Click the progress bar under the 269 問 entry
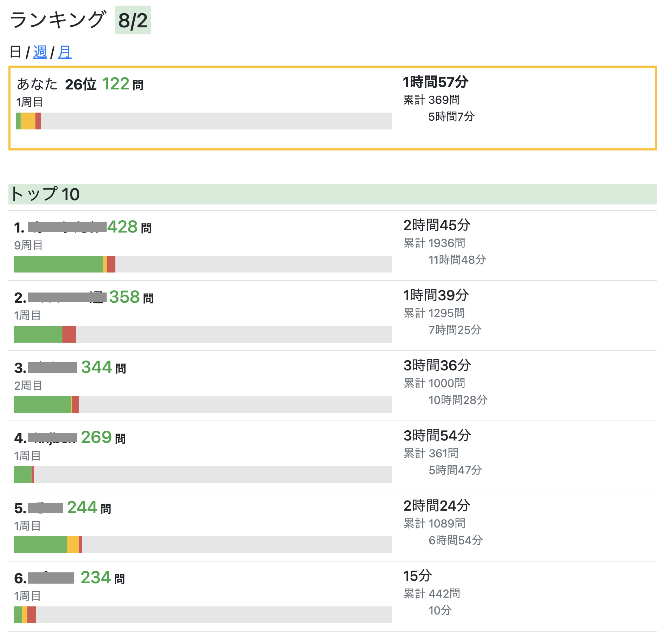672x632 pixels. coord(203,475)
